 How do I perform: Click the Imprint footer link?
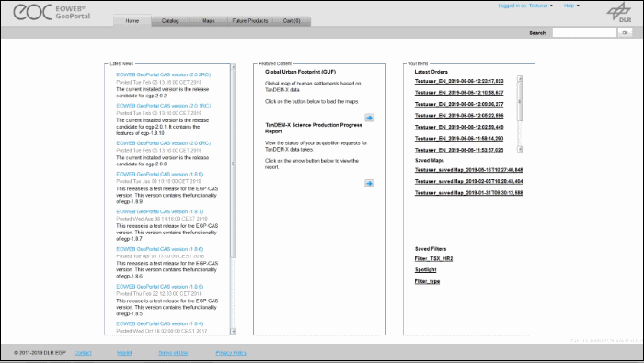click(124, 353)
